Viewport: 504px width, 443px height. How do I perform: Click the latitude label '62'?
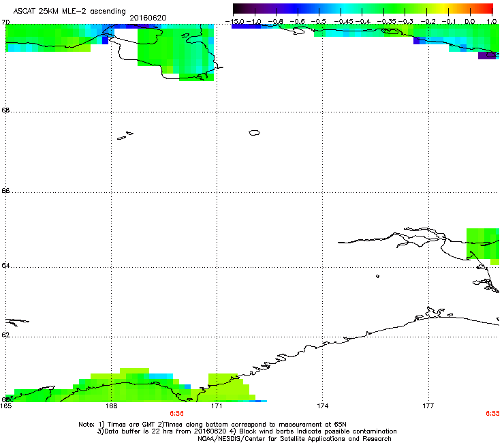point(5,335)
